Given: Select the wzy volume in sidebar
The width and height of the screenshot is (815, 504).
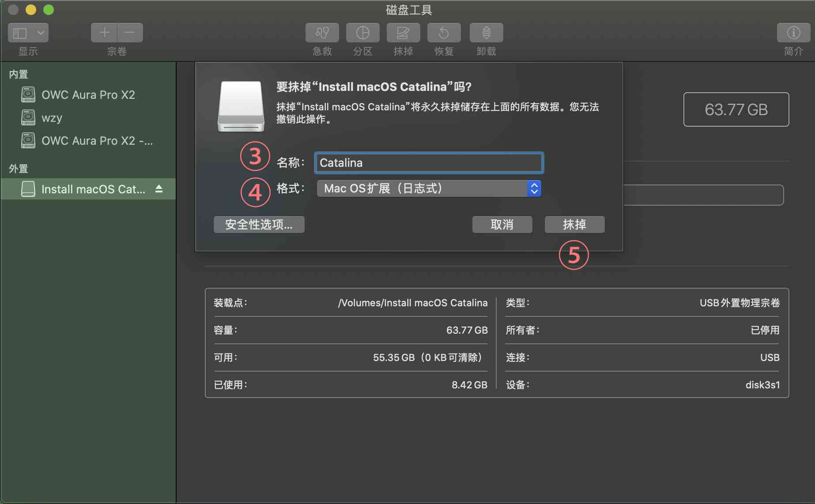Looking at the screenshot, I should (x=88, y=118).
